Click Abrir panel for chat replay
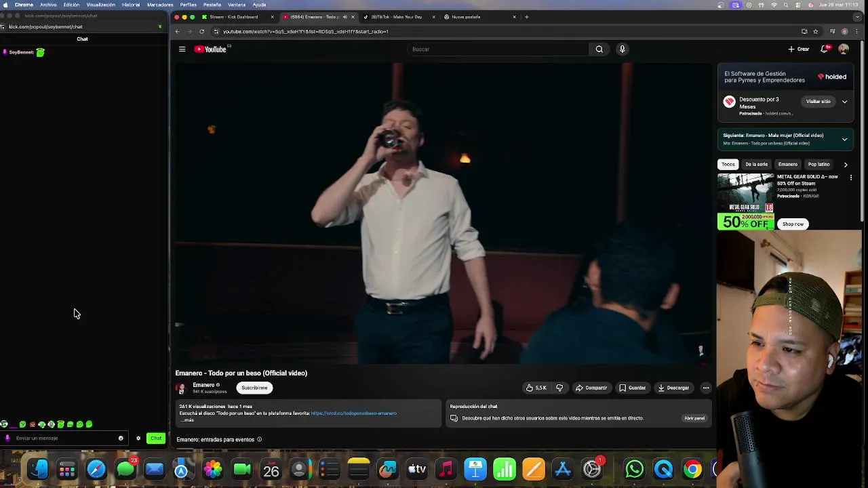Viewport: 868px width, 488px height. pyautogui.click(x=694, y=418)
